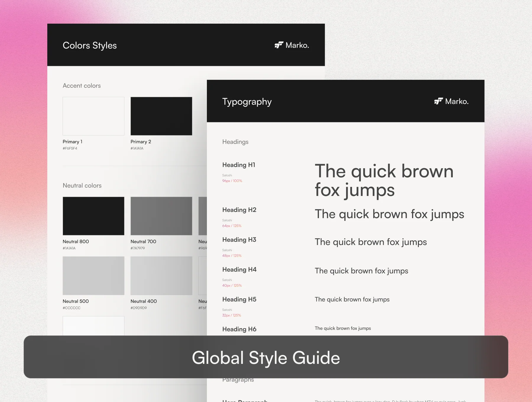Select the 'Heading H5' label

tap(239, 299)
